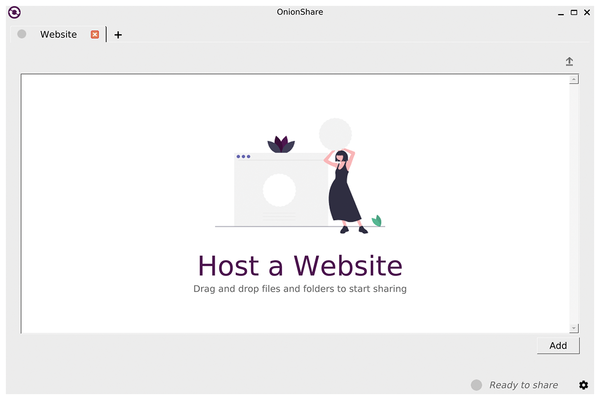Add a new tab with plus icon
This screenshot has height=400, width=600.
pyautogui.click(x=118, y=35)
